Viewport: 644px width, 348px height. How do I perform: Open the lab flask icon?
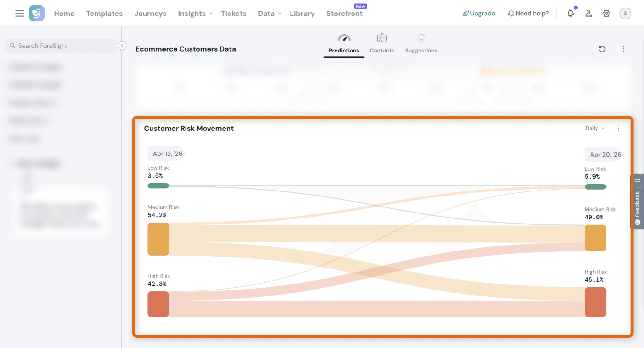[x=589, y=13]
